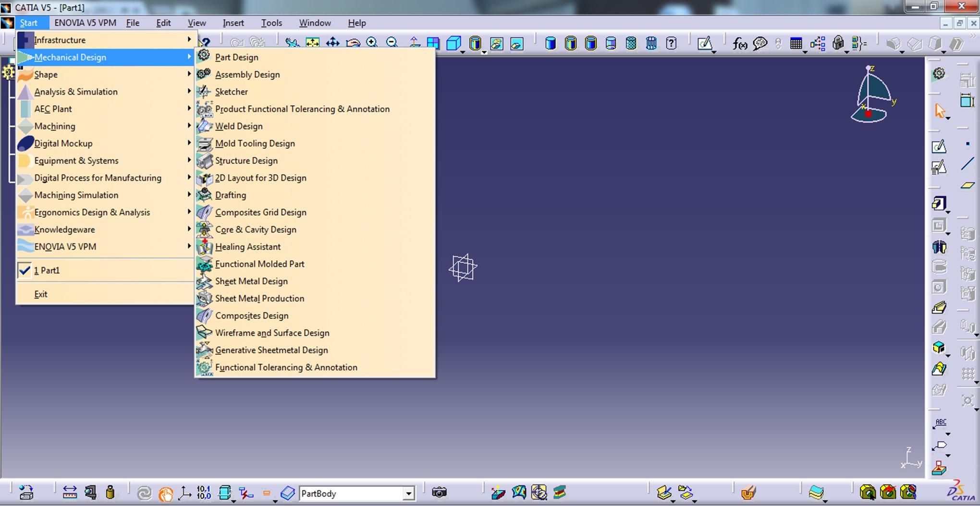Click Exit in the Start menu
Image resolution: width=980 pixels, height=506 pixels.
tap(105, 294)
